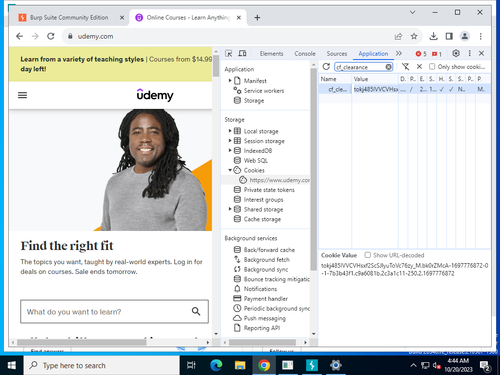Open Chrome downloads icon
This screenshot has width=500, height=375.
[x=433, y=36]
